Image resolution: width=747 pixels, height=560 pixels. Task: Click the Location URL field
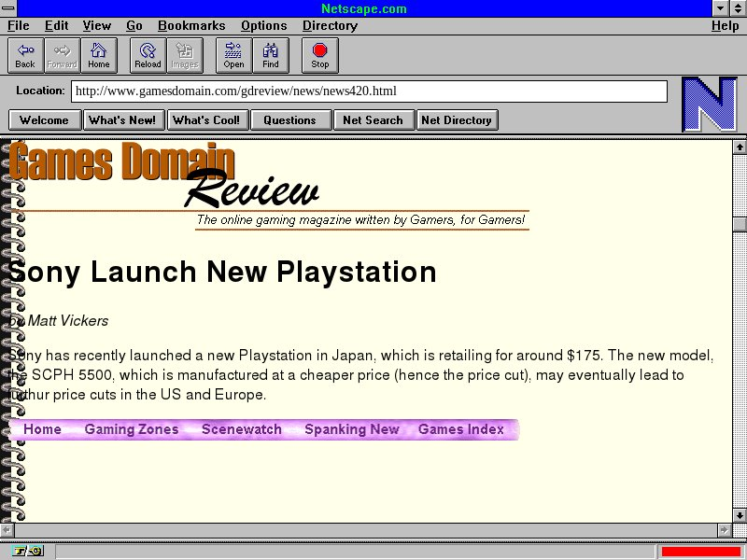tap(369, 91)
